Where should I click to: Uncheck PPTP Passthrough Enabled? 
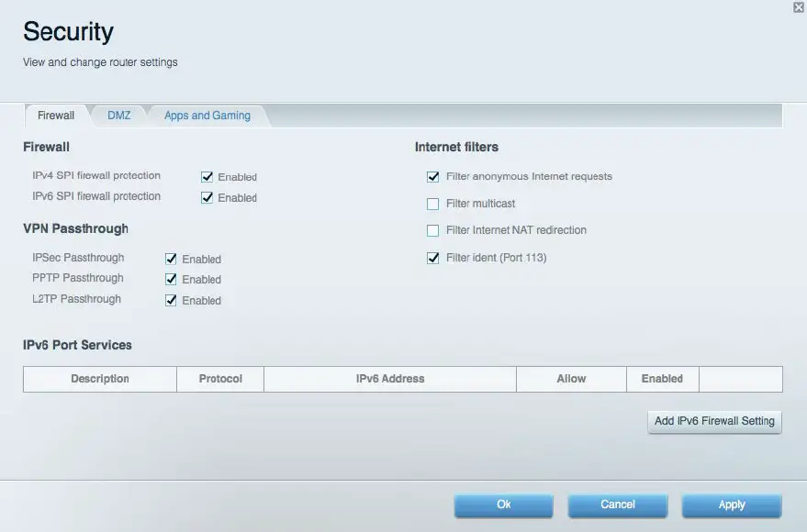[171, 279]
